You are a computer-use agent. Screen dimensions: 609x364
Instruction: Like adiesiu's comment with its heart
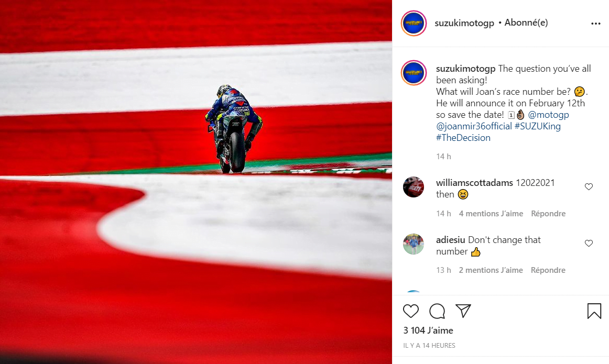[x=589, y=244]
